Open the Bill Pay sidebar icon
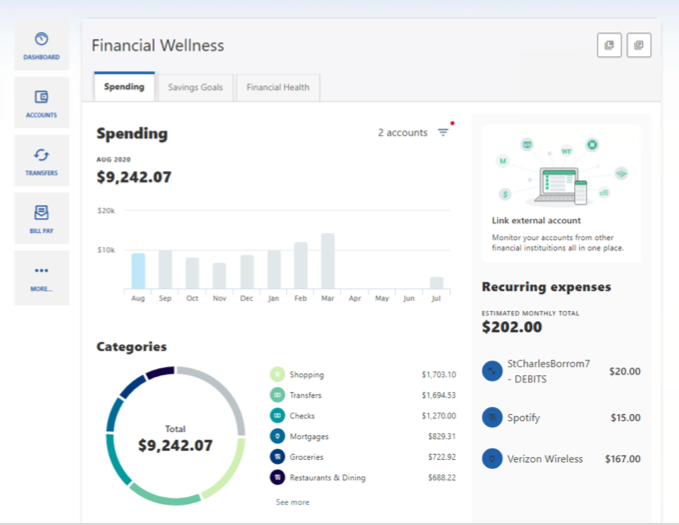The width and height of the screenshot is (679, 525). tap(41, 219)
